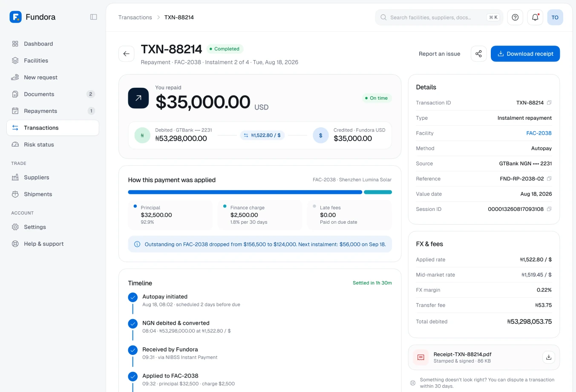Focus the search facilities field
This screenshot has height=392, width=576.
439,17
